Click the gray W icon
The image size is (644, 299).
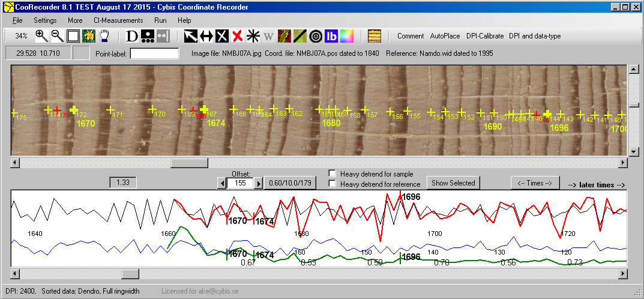(x=268, y=36)
